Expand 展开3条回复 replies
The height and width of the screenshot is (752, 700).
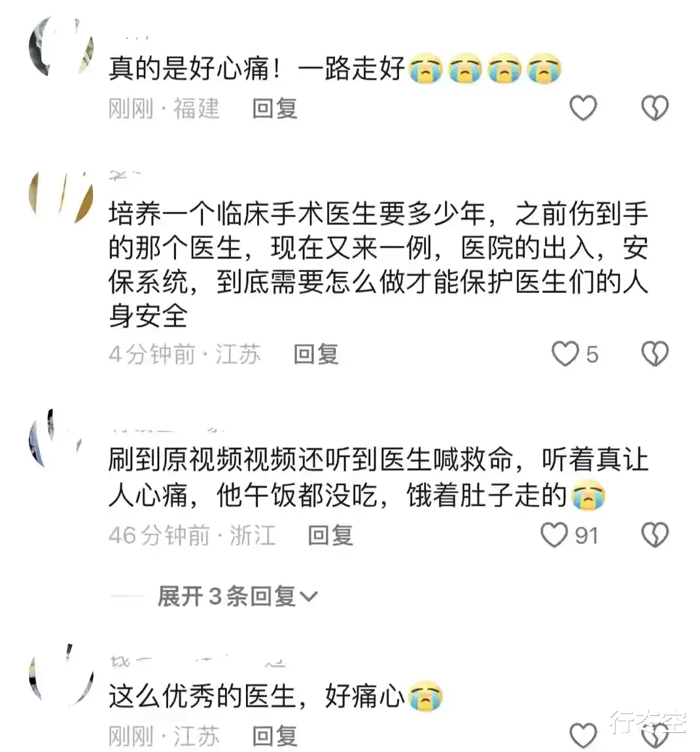click(x=237, y=596)
